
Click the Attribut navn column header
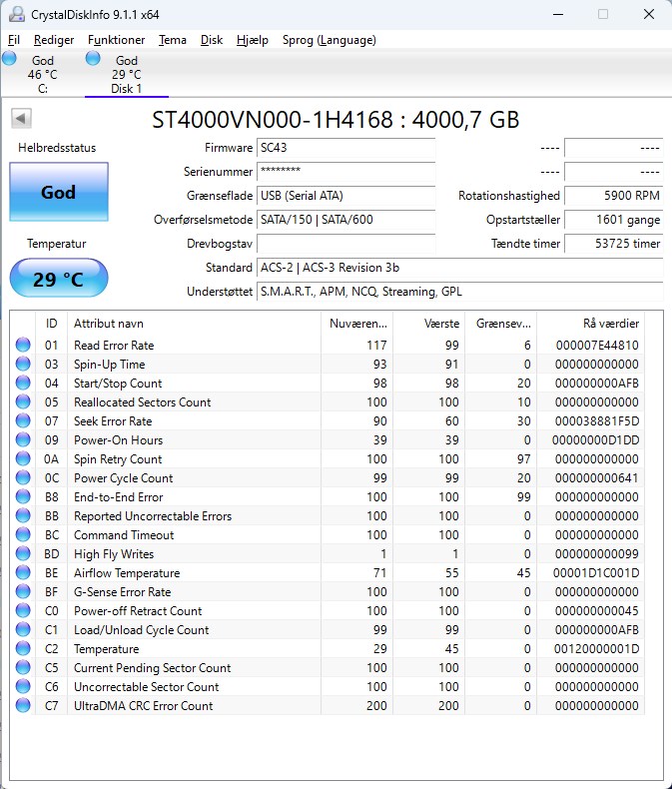[194, 323]
